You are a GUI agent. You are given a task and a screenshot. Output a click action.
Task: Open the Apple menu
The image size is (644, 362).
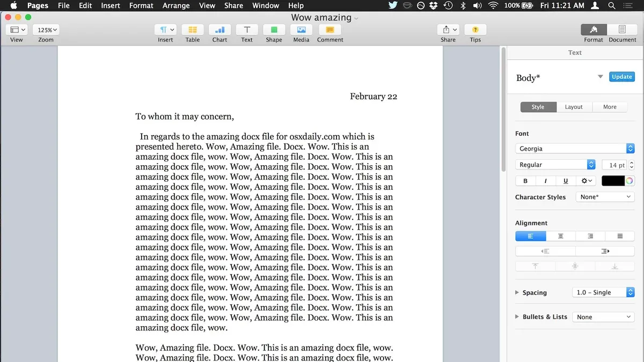[x=13, y=5]
